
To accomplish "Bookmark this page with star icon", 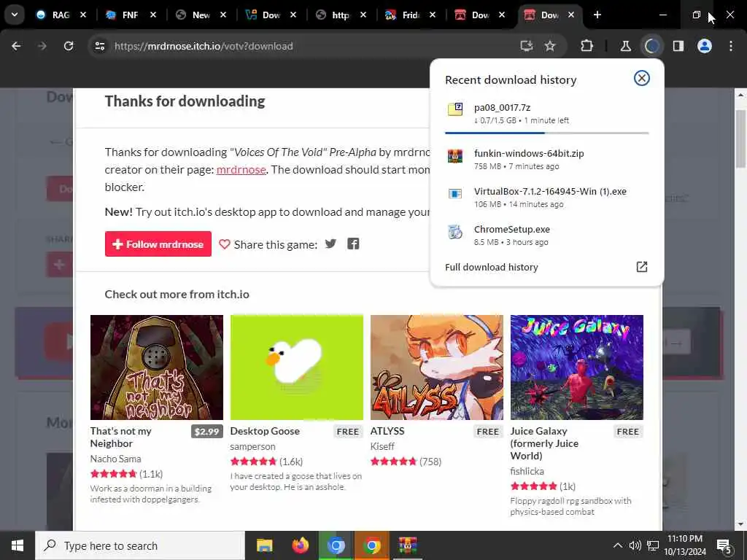I will 550,46.
